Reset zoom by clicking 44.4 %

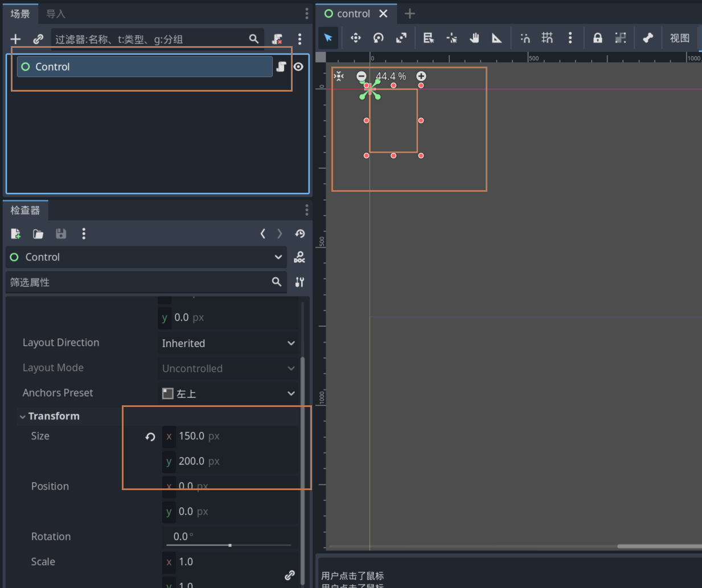click(391, 76)
